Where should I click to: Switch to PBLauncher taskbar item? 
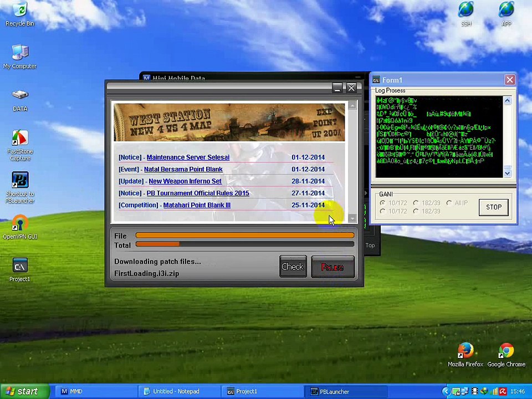[x=346, y=392]
